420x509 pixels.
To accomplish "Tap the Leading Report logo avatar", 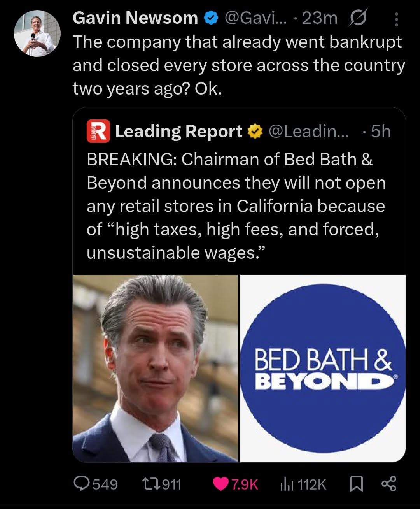I will click(98, 132).
